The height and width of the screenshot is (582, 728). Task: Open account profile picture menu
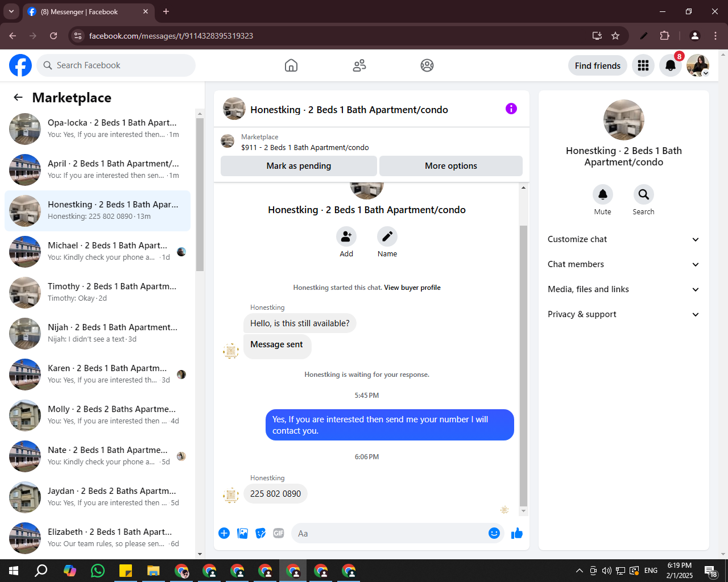tap(698, 65)
